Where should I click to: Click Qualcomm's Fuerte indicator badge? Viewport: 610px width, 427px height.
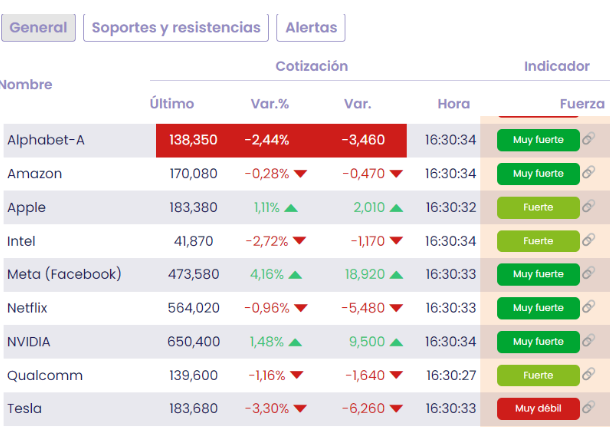538,375
